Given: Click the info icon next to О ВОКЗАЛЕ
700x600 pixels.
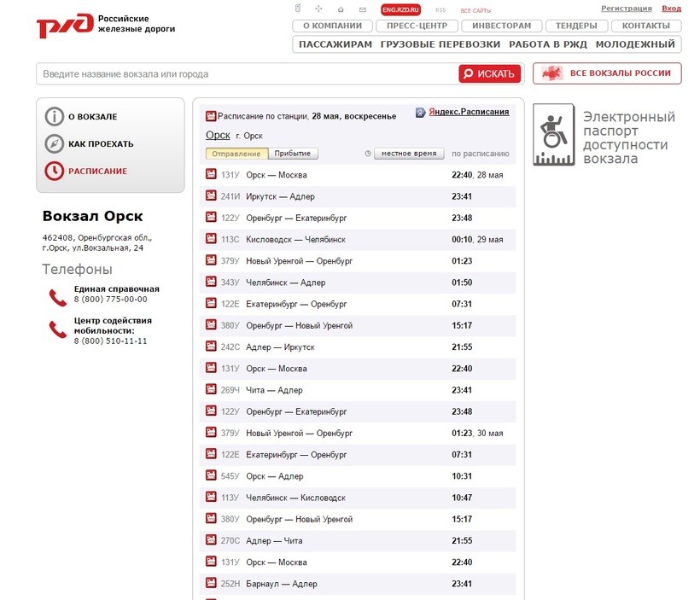Looking at the screenshot, I should click(54, 117).
